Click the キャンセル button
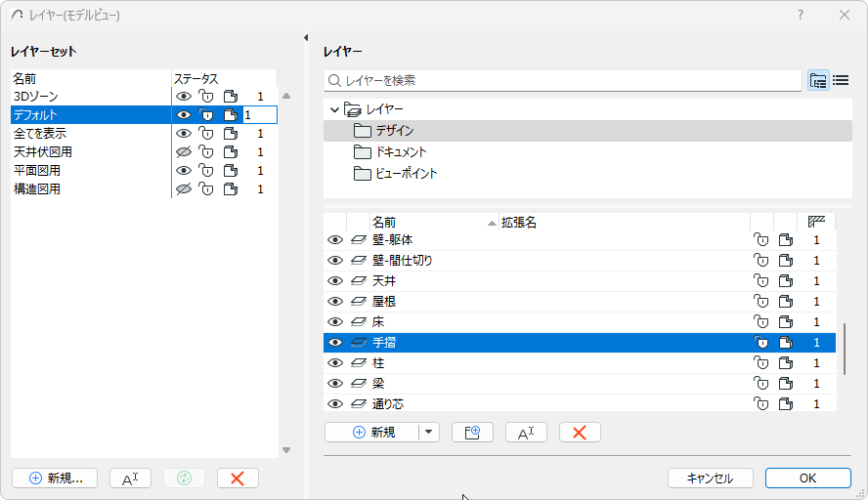The image size is (868, 500). point(710,478)
